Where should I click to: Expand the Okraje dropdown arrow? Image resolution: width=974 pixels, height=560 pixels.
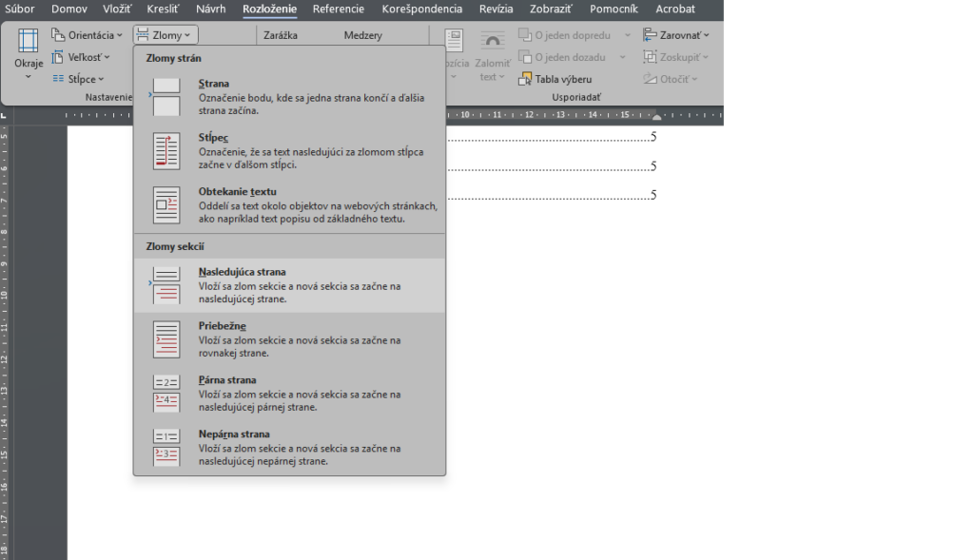pyautogui.click(x=28, y=77)
